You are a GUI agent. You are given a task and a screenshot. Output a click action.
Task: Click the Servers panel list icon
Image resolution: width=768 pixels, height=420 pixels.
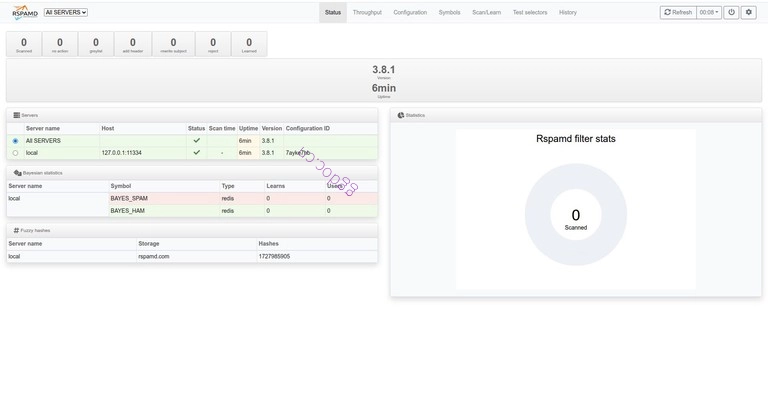(17, 115)
